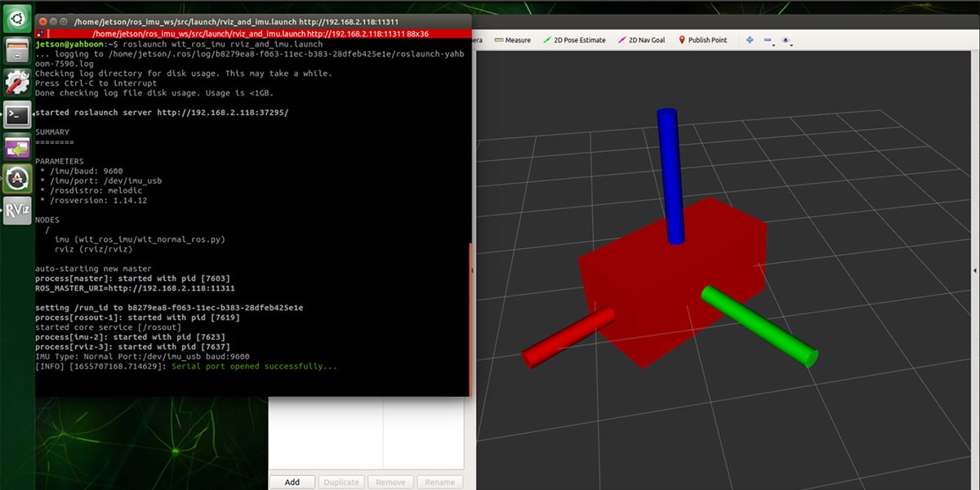Open the minus remove-tool dropdown
This screenshot has width=980, height=490.
(768, 40)
